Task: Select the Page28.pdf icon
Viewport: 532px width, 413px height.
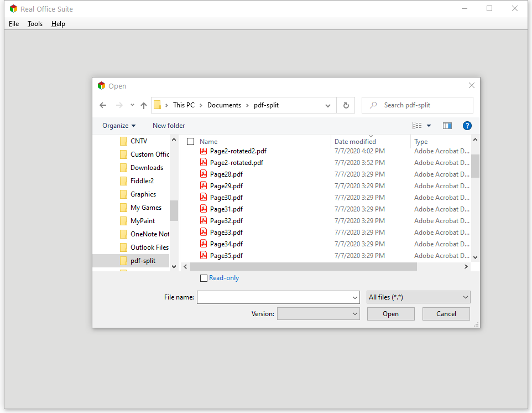Action: pyautogui.click(x=203, y=174)
